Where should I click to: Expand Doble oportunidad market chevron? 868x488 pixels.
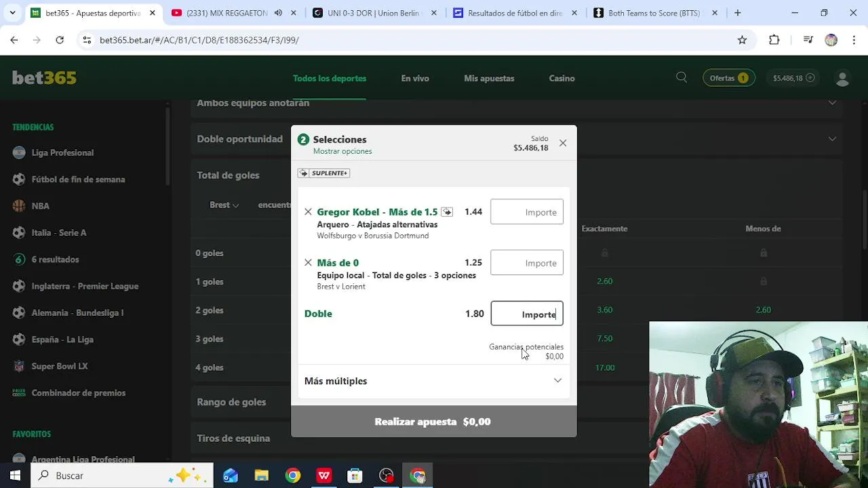tap(832, 139)
